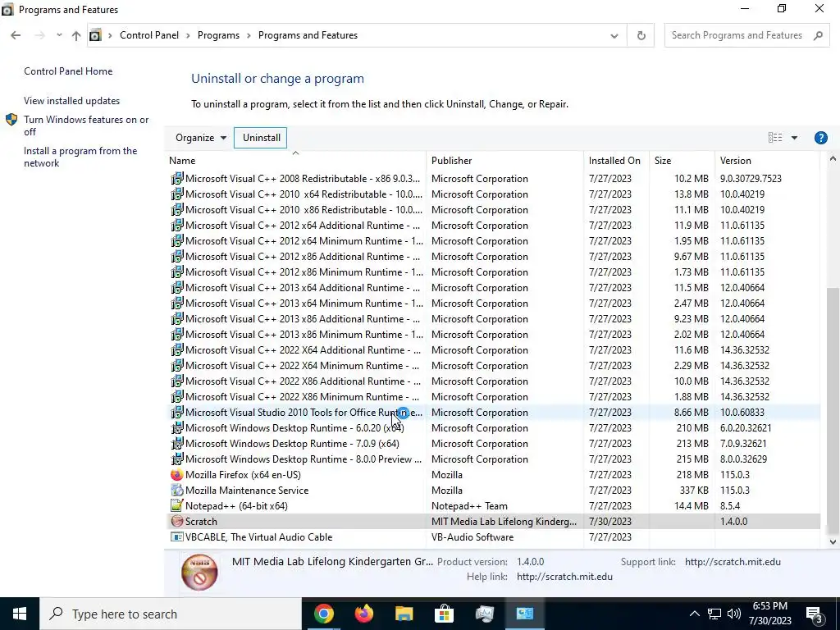Click the Notepad++ program icon in list

(177, 505)
